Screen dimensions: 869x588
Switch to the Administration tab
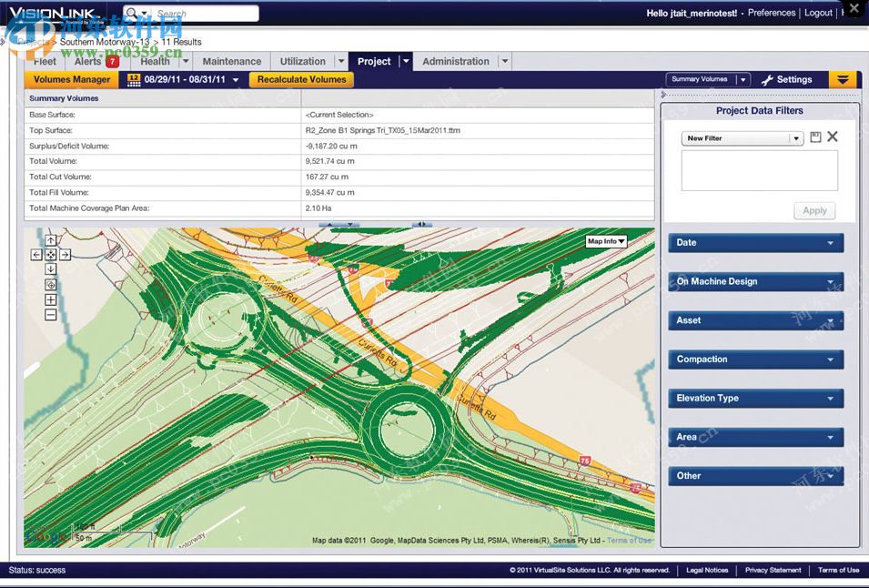457,61
